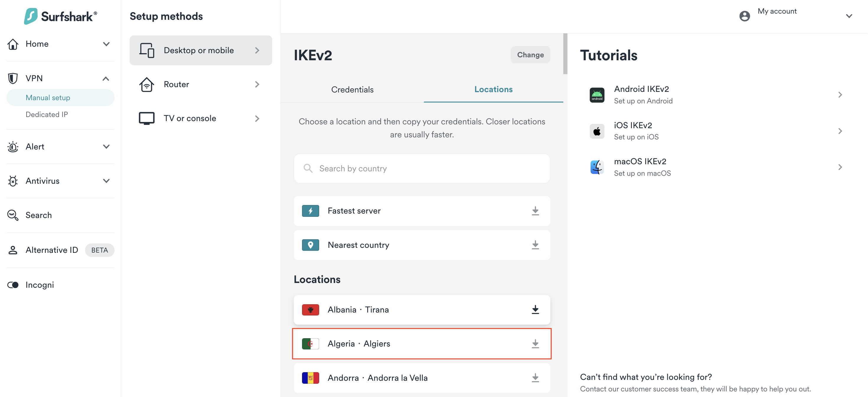Open the Router setup chevron
This screenshot has height=397, width=868.
(257, 84)
